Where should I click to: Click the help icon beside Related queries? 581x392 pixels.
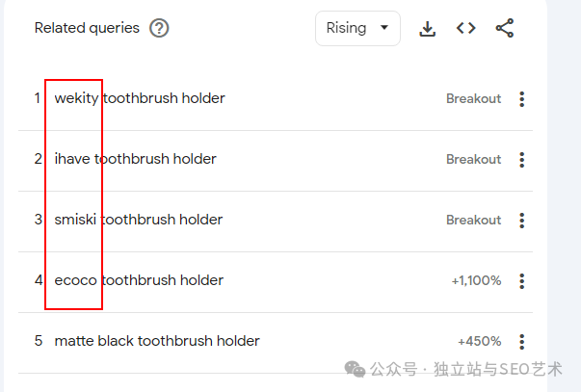tap(159, 28)
